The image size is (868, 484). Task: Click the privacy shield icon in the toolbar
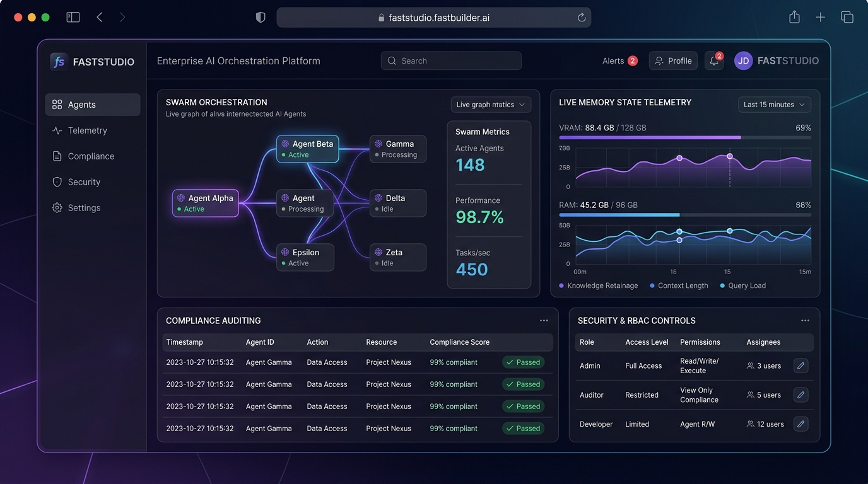point(261,18)
